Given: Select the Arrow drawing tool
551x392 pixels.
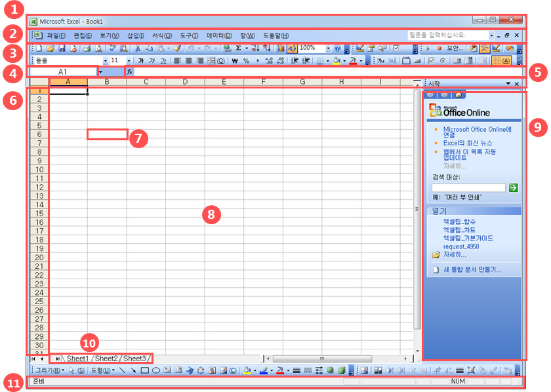Looking at the screenshot, I should [x=133, y=370].
